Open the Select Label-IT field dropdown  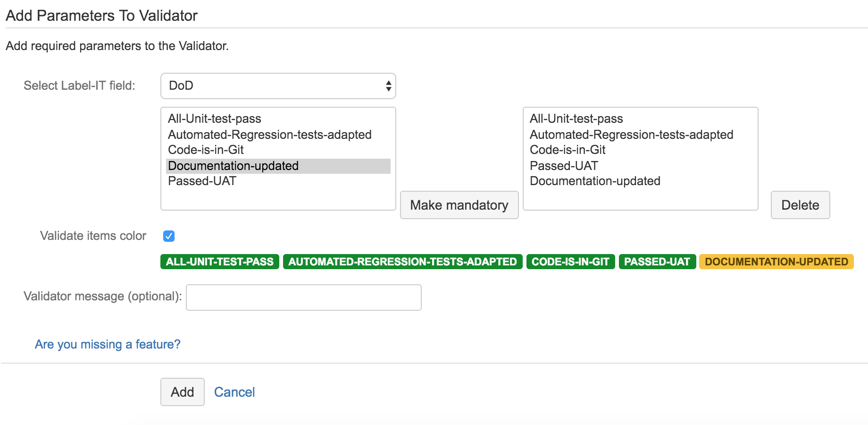278,85
